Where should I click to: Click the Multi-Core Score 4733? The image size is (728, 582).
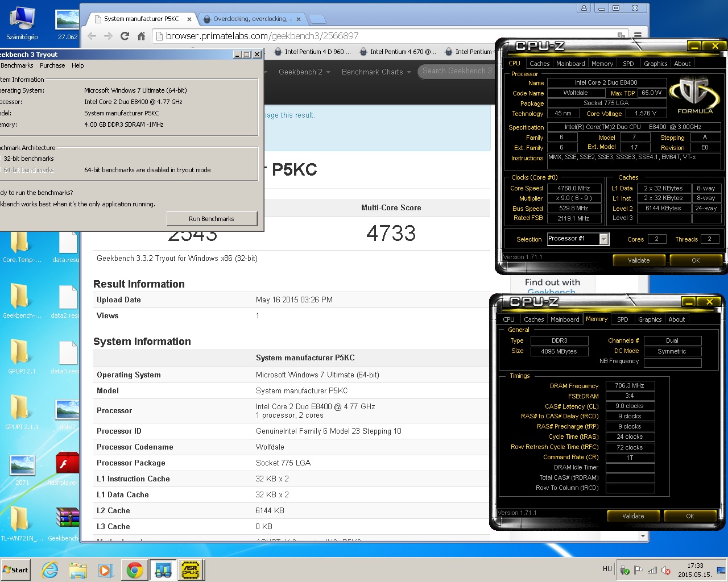391,233
